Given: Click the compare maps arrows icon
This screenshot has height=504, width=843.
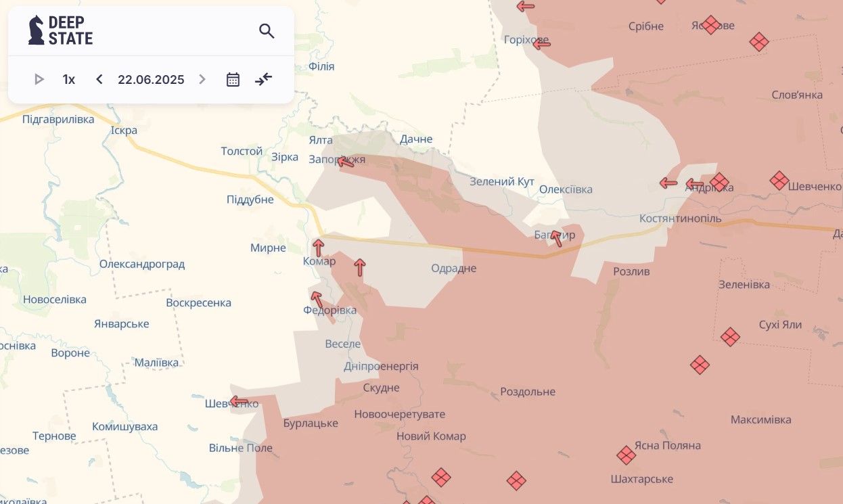Looking at the screenshot, I should click(263, 80).
